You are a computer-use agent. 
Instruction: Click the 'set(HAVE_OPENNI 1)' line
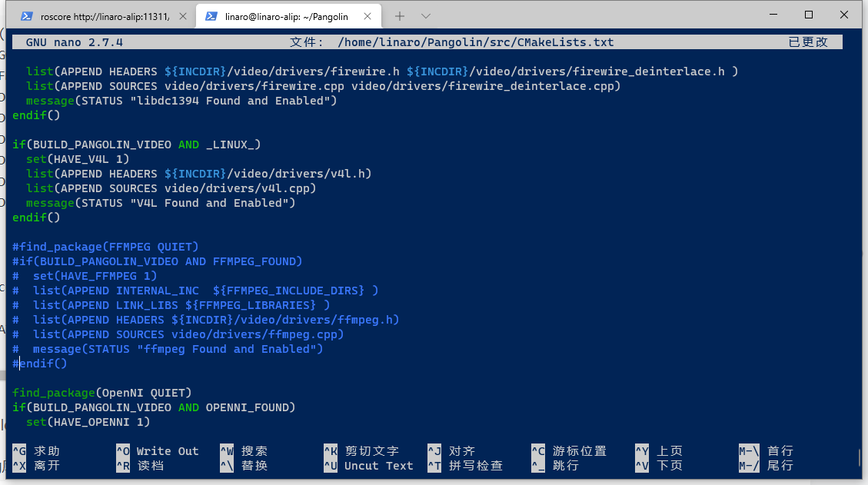click(88, 422)
